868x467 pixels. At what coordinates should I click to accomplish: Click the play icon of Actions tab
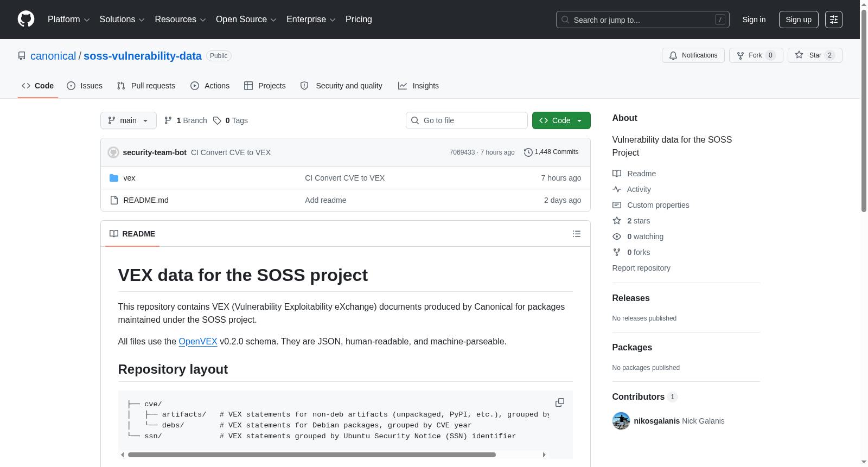tap(195, 86)
